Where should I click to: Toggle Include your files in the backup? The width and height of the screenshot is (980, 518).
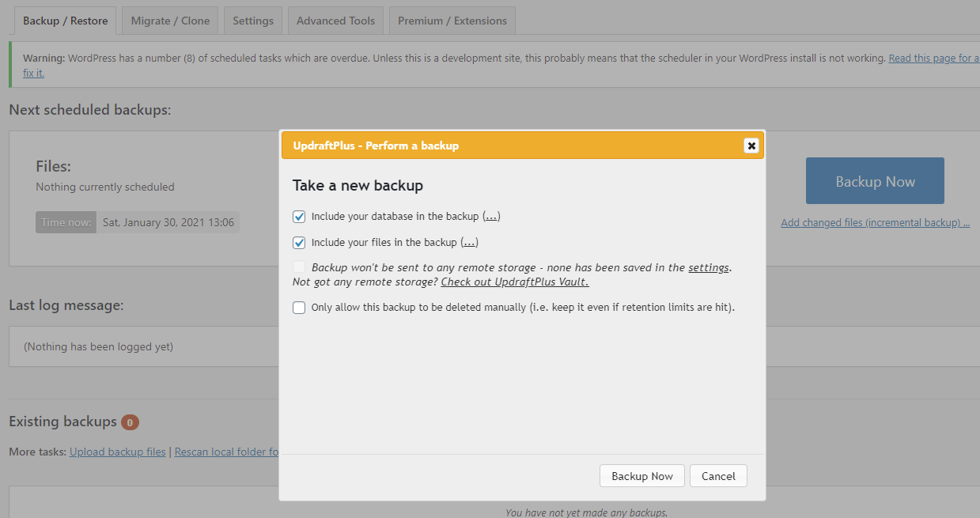pos(299,243)
